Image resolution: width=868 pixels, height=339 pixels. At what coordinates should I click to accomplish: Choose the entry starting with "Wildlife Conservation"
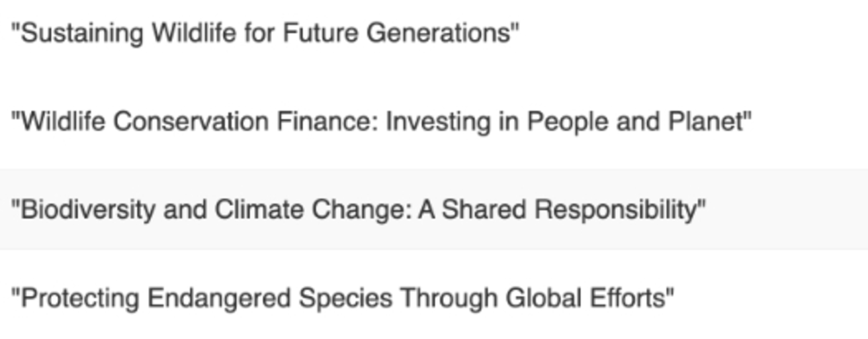[x=434, y=122]
